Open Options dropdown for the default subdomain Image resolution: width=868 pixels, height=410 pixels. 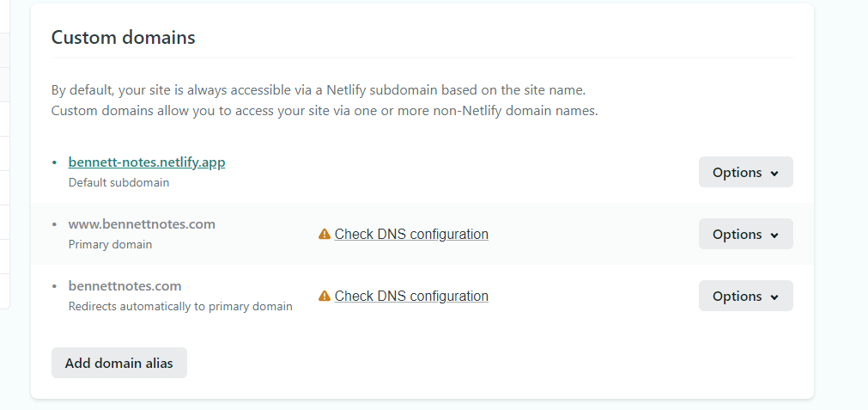[x=746, y=172]
